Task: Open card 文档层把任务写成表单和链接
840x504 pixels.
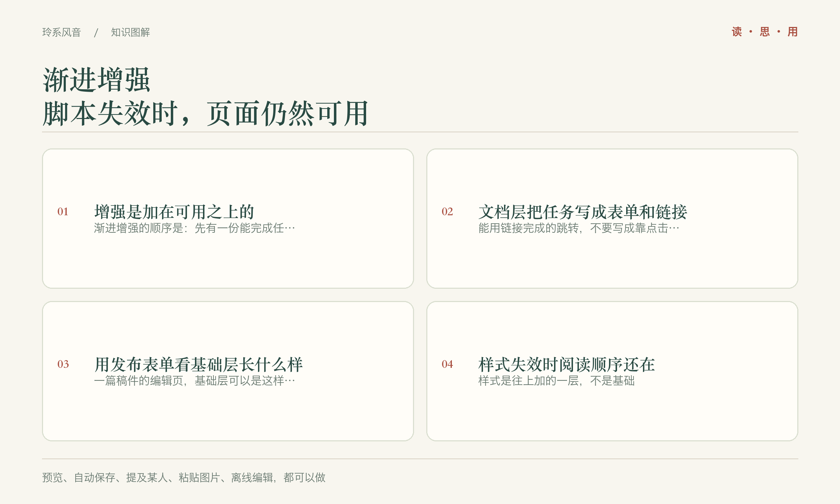Action: [x=612, y=218]
